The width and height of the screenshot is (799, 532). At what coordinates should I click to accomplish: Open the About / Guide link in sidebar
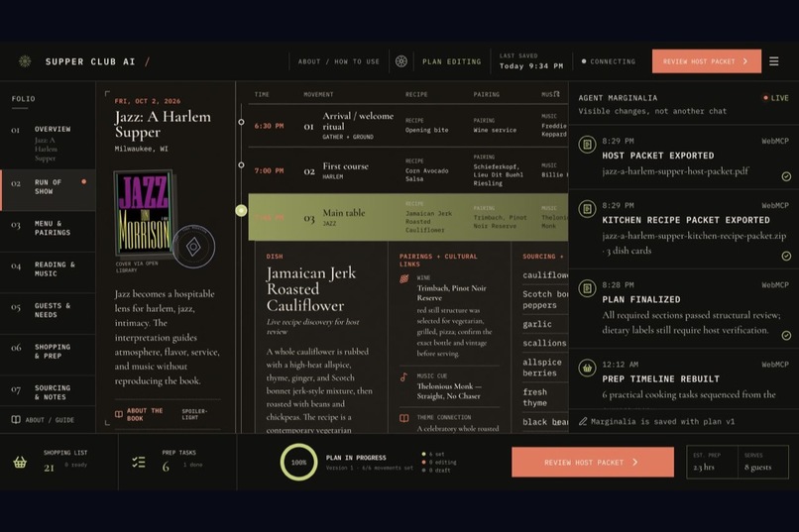pyautogui.click(x=50, y=420)
